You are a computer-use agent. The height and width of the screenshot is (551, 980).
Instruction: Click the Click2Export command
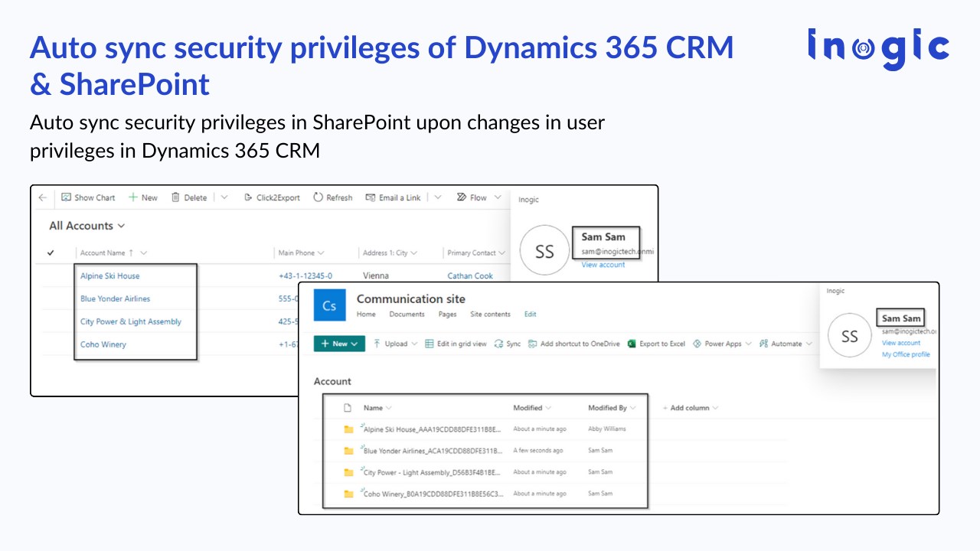[x=272, y=197]
